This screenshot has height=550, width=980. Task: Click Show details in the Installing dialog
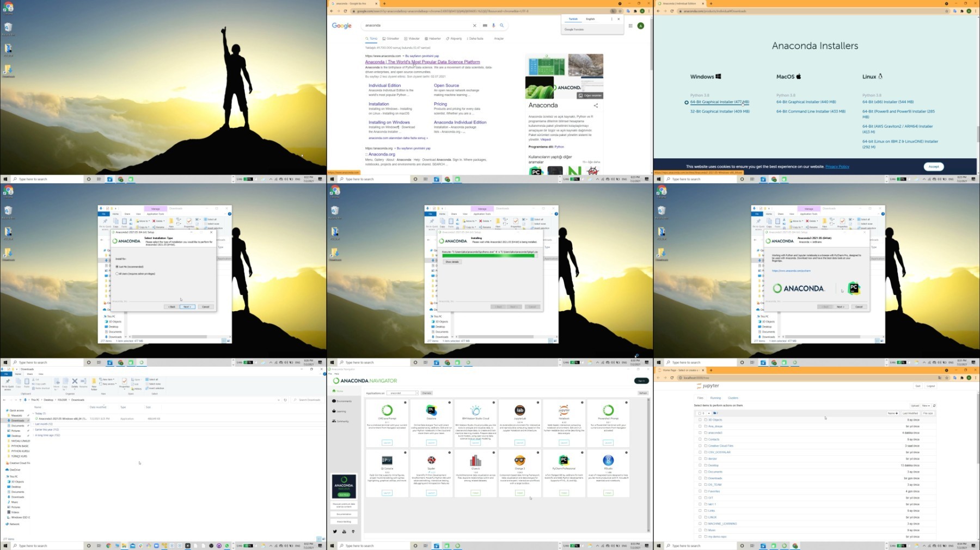click(x=452, y=262)
